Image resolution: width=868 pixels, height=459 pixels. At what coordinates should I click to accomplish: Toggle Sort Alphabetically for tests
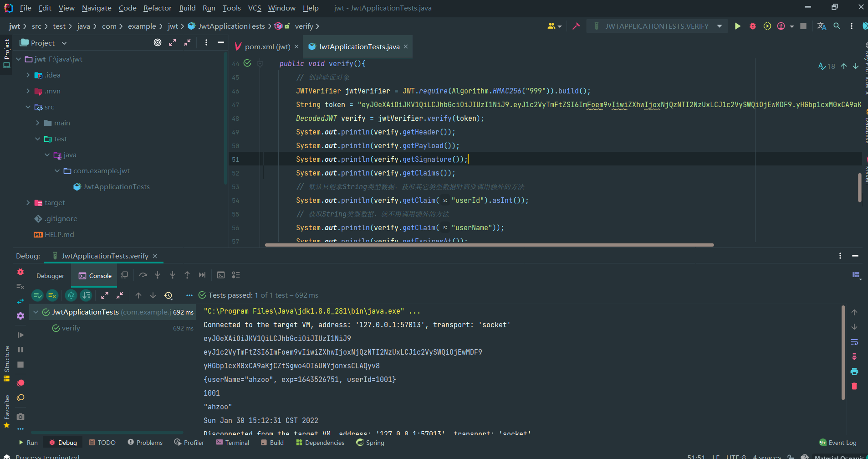71,295
